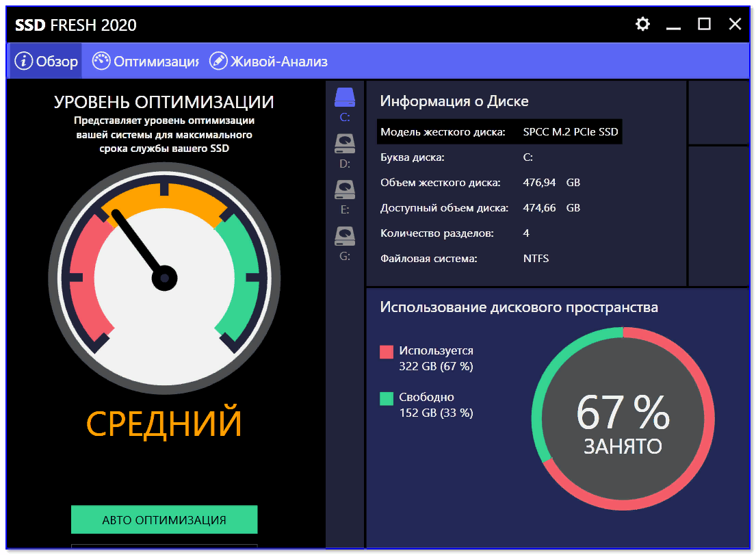Image resolution: width=756 pixels, height=555 pixels.
Task: Maximize the SSD Fresh window
Action: [x=704, y=24]
